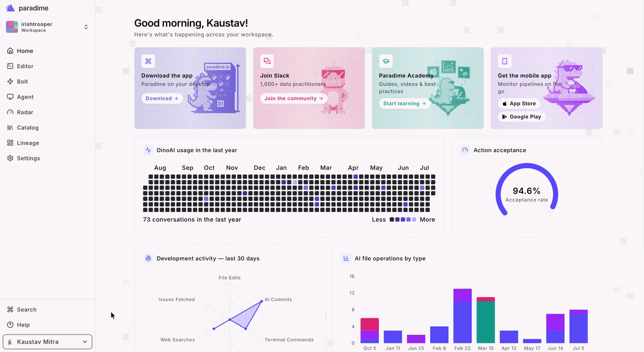644x352 pixels.
Task: Select Home icon in sidebar
Action: click(x=11, y=51)
